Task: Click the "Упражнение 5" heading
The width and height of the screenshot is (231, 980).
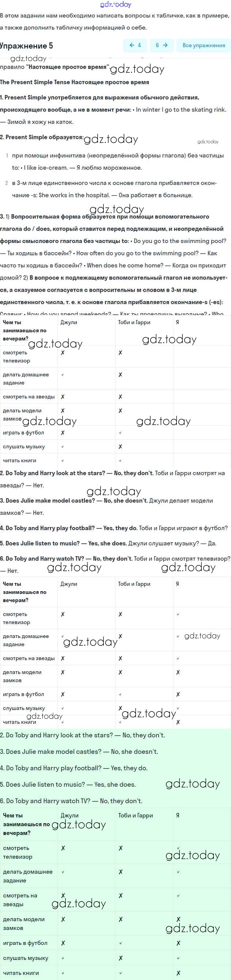Action: click(x=27, y=46)
